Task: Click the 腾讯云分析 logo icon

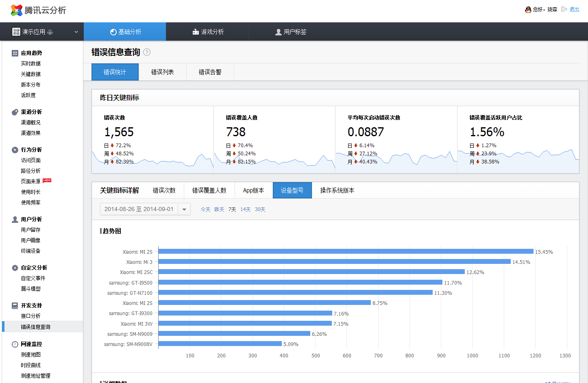Action: [x=16, y=10]
